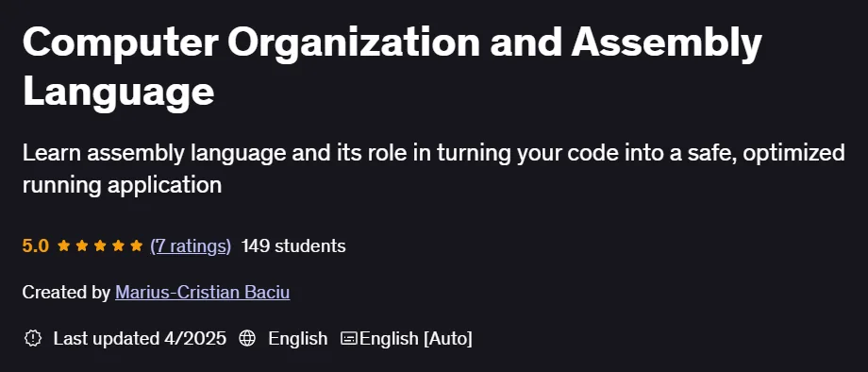Open Marius-Cristian Baciu instructor profile link
The height and width of the screenshot is (372, 868).
(203, 292)
